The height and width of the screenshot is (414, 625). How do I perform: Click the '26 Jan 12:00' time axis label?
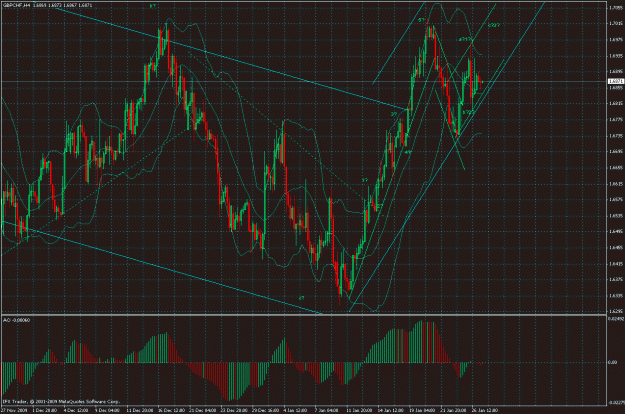point(485,410)
